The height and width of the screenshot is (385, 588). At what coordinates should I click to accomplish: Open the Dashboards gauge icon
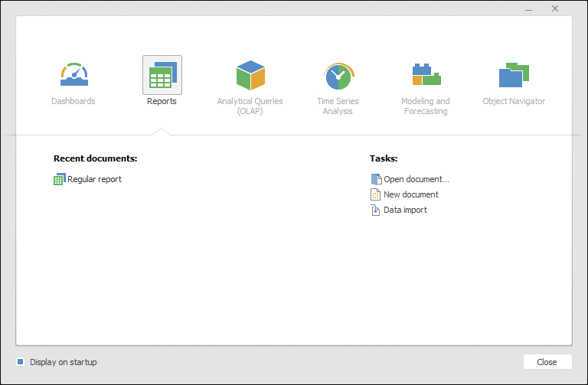[74, 74]
